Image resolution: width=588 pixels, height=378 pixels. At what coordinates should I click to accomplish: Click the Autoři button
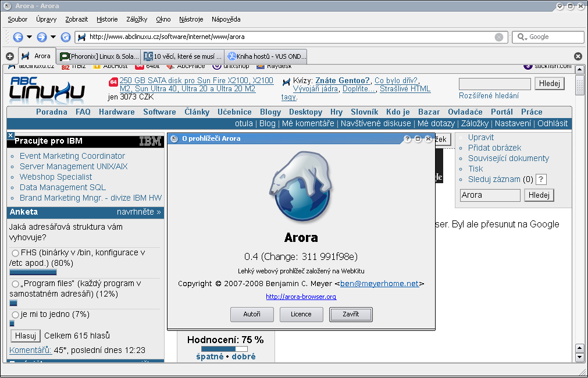252,314
